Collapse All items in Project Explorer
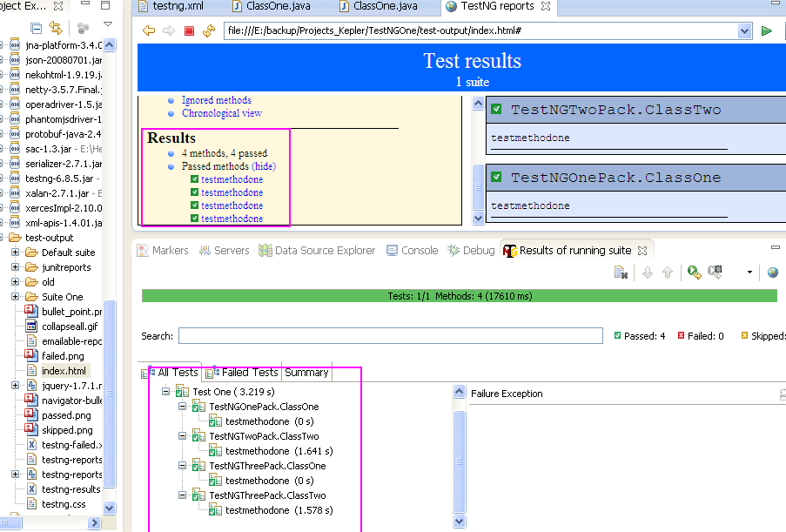Viewport: 786px width, 532px height. tap(36, 27)
